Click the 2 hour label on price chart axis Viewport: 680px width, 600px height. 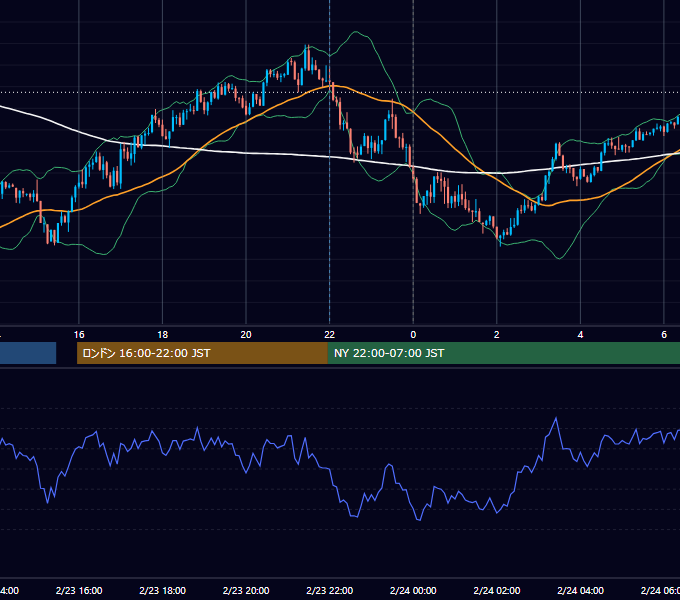click(x=497, y=335)
